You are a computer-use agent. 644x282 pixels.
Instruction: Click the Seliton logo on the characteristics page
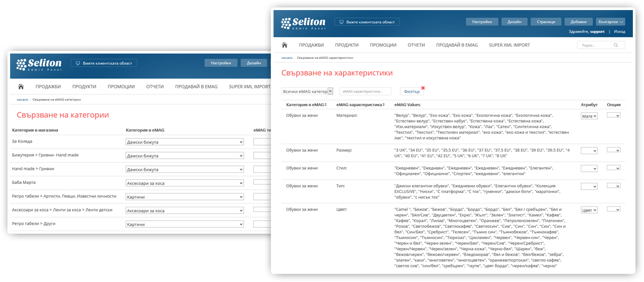[x=303, y=23]
